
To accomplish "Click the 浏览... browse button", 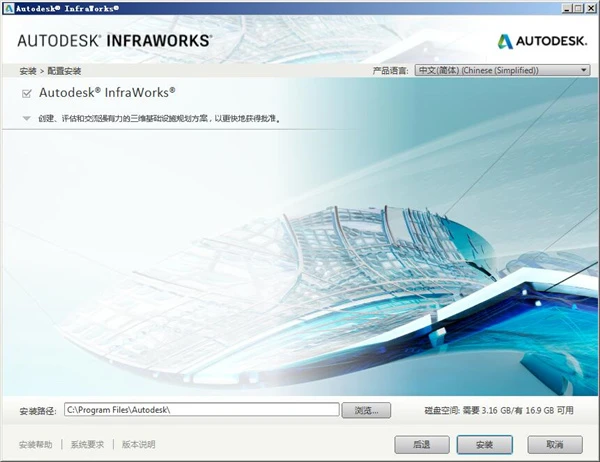I will click(x=366, y=410).
